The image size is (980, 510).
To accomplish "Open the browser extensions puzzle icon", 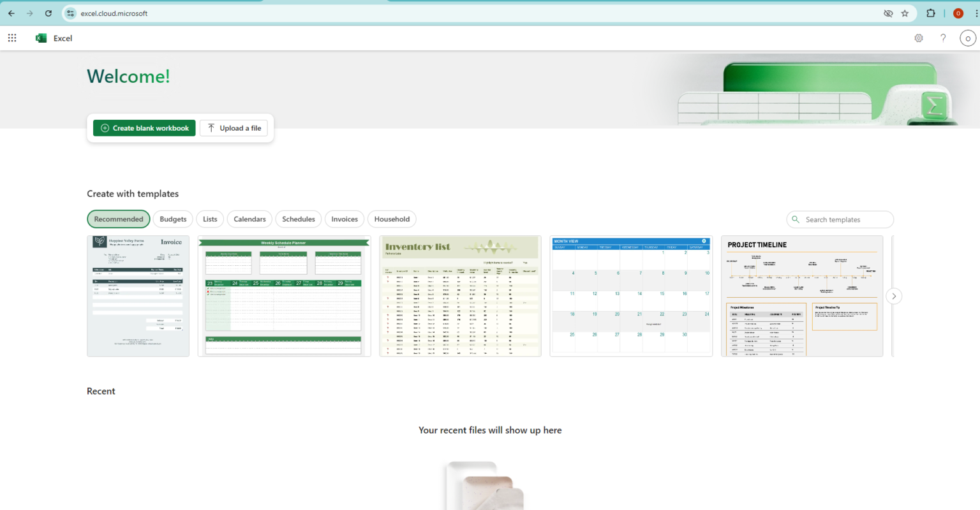I will click(x=931, y=13).
